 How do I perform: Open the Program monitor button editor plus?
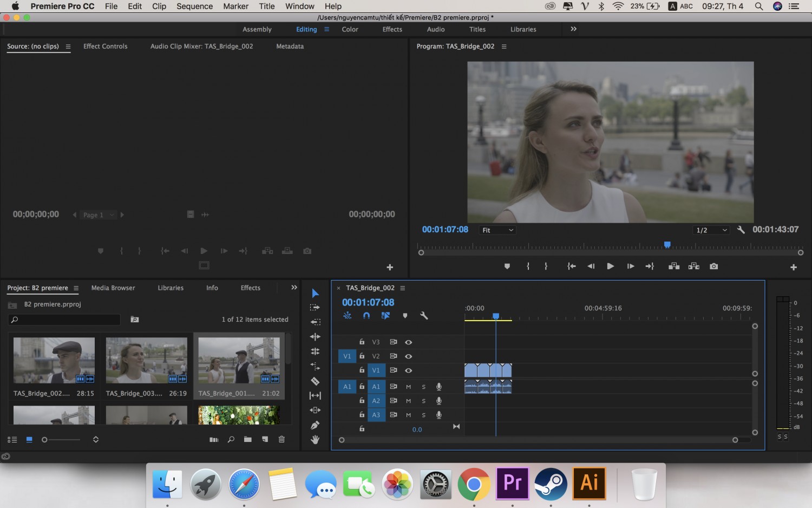tap(794, 267)
